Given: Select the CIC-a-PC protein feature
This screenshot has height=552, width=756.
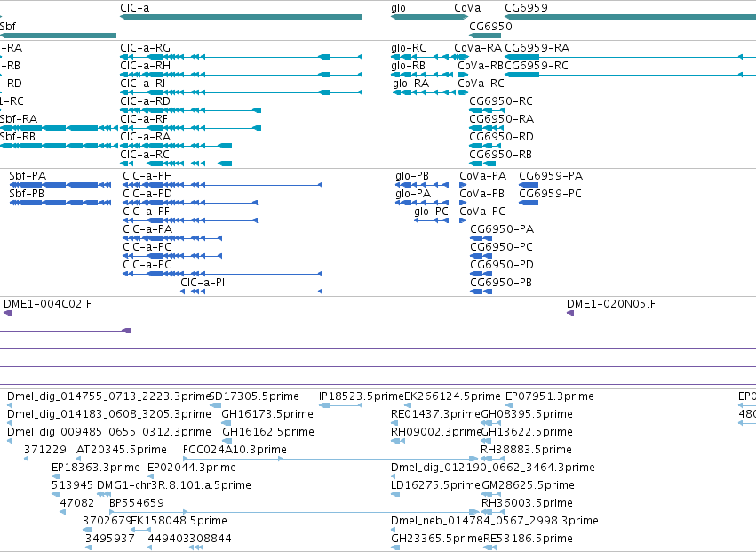Looking at the screenshot, I should pyautogui.click(x=172, y=256).
